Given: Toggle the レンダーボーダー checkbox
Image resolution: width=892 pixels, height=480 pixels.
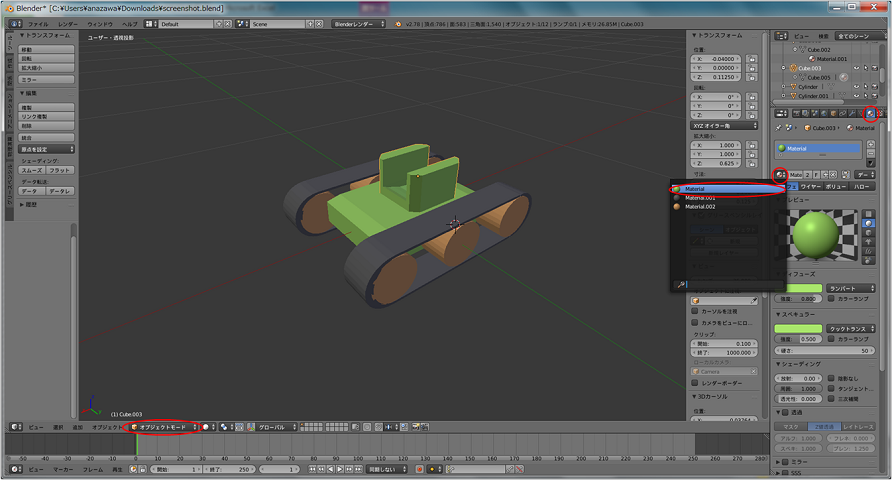Looking at the screenshot, I should pyautogui.click(x=697, y=382).
